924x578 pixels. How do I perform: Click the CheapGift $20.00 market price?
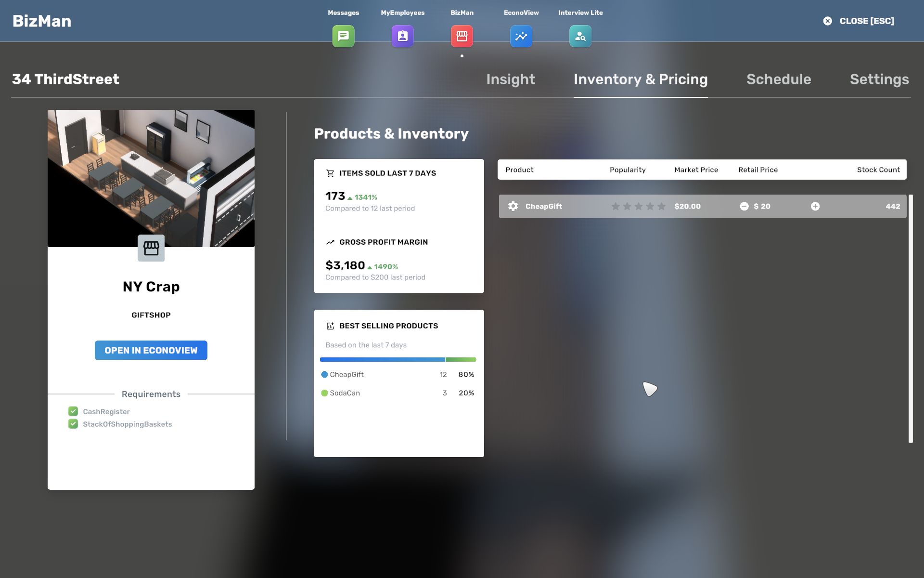click(687, 206)
